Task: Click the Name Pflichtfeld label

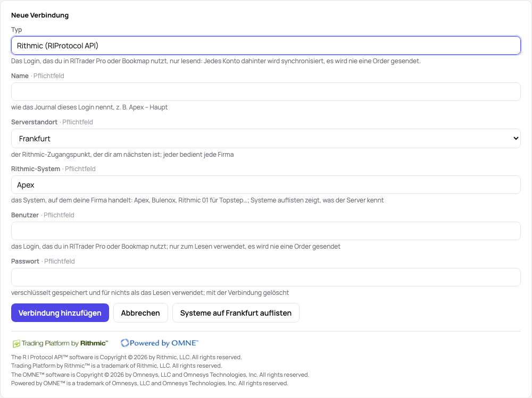Action: pos(38,76)
